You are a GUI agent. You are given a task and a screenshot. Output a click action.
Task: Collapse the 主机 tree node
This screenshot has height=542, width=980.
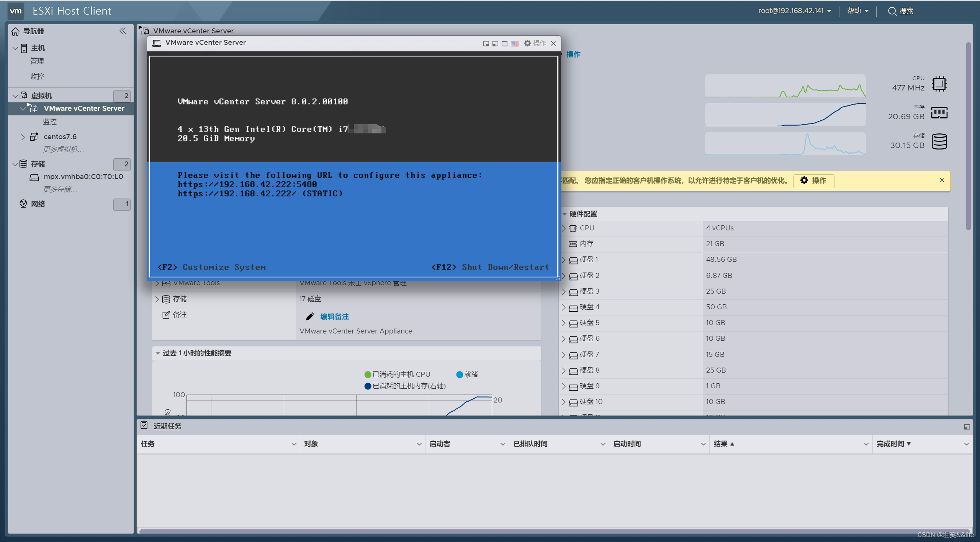click(15, 48)
